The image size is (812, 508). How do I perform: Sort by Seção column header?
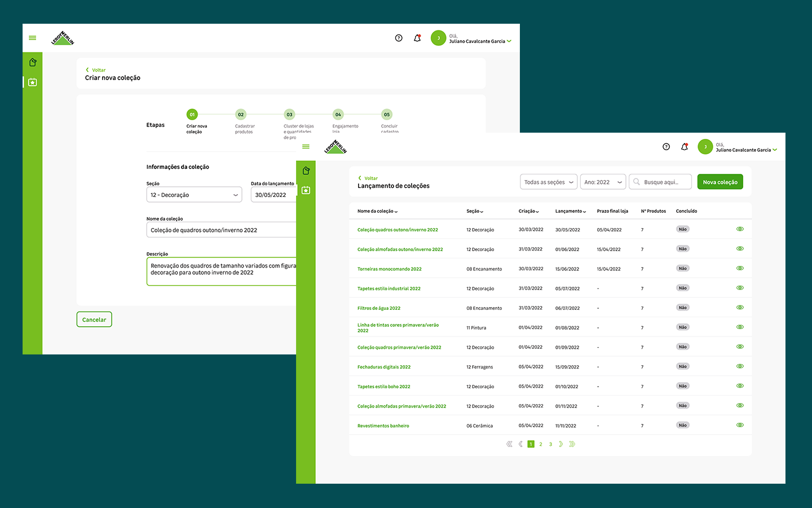[475, 211]
